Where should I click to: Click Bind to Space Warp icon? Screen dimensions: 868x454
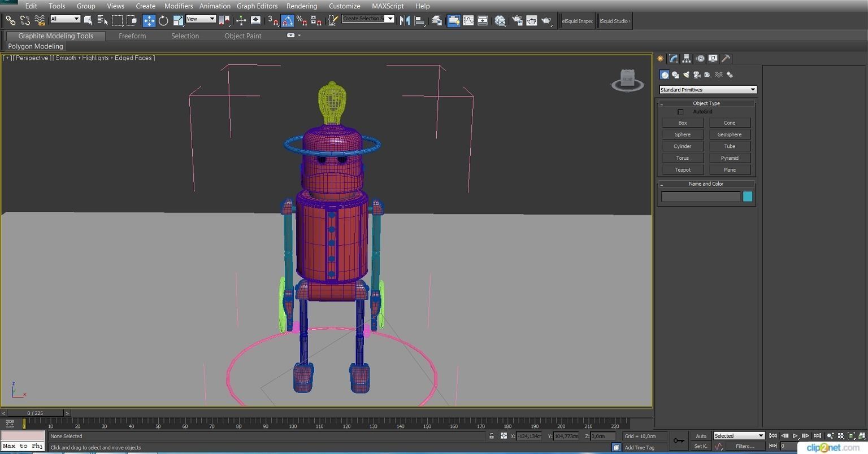tap(40, 20)
